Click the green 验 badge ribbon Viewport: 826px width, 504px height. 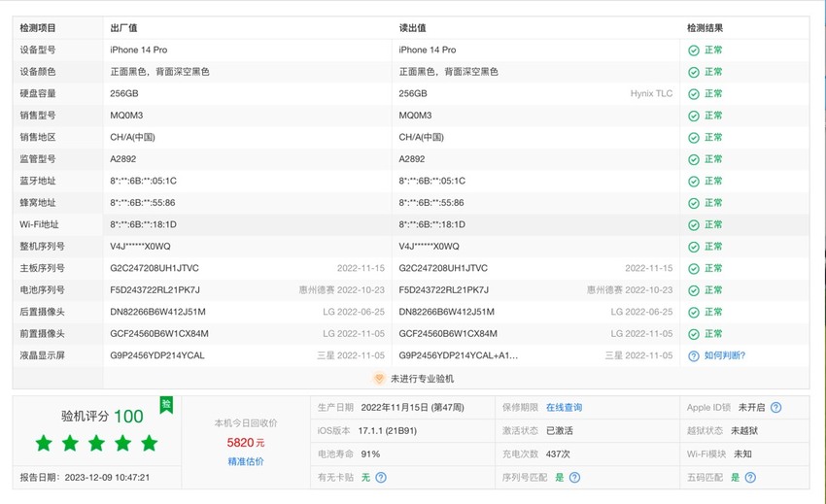[166, 405]
